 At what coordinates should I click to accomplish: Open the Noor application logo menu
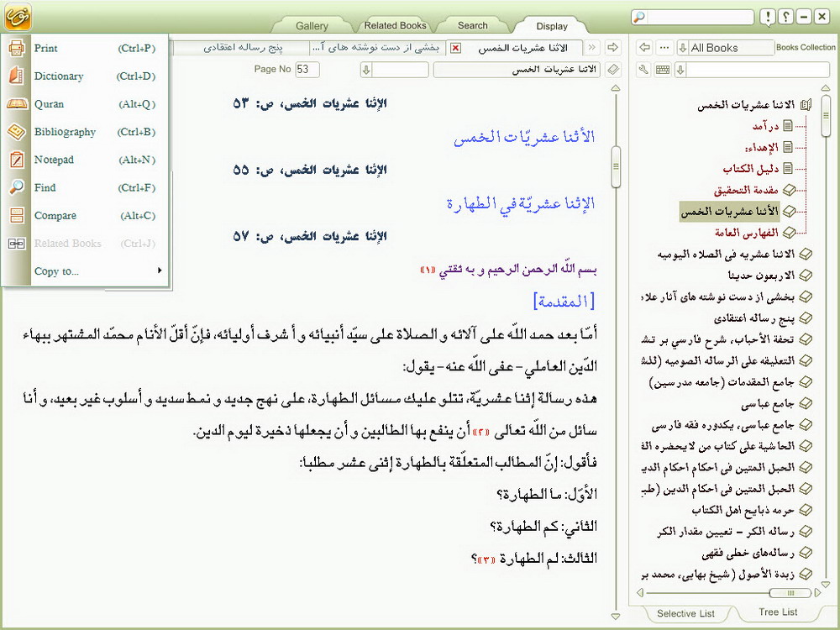(18, 16)
